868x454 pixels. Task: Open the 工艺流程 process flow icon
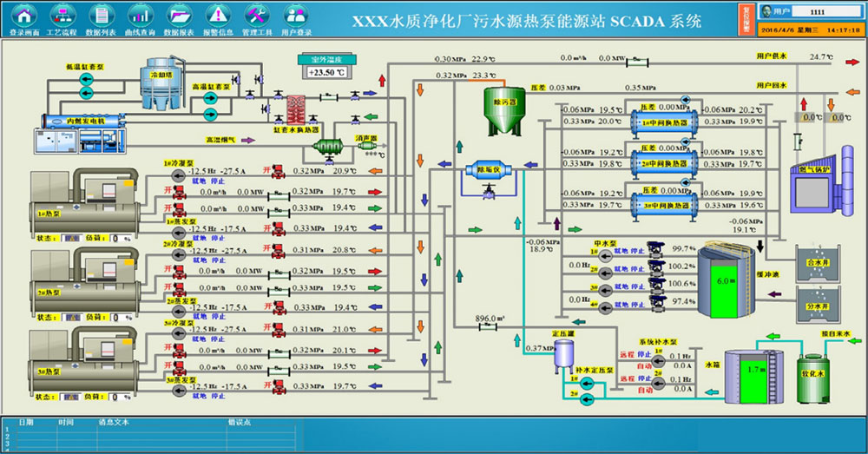pyautogui.click(x=62, y=15)
